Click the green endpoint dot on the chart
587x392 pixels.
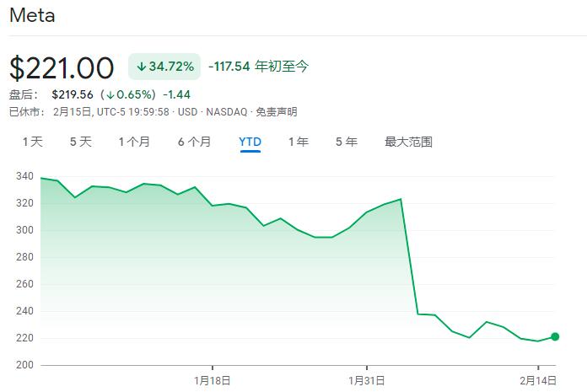point(555,336)
